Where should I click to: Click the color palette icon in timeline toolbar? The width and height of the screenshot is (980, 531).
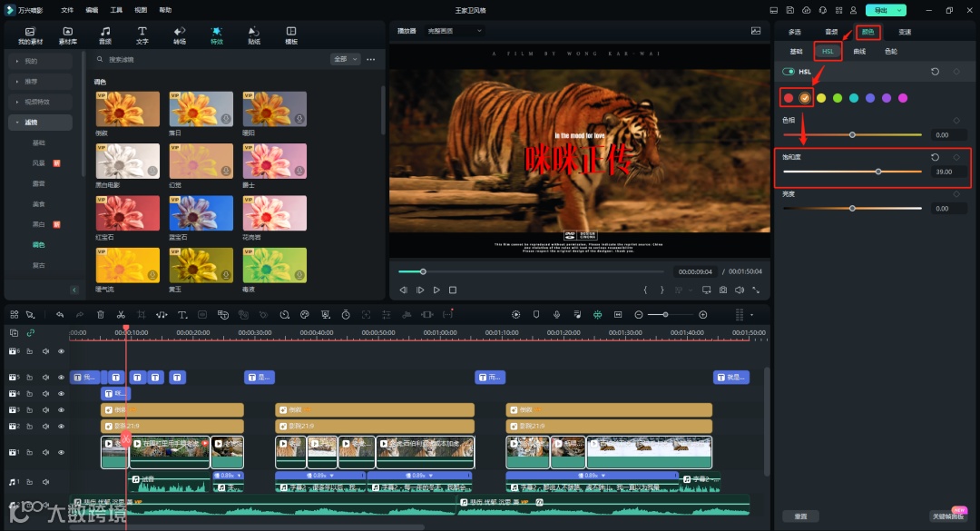pos(304,315)
